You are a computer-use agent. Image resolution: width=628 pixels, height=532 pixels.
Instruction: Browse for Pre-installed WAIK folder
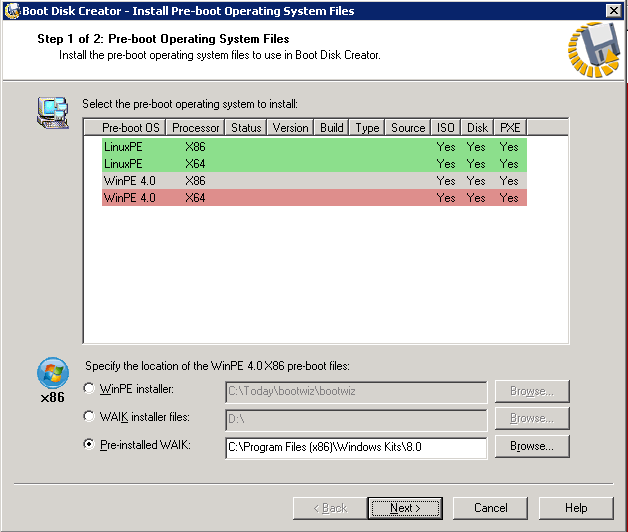pyautogui.click(x=532, y=446)
